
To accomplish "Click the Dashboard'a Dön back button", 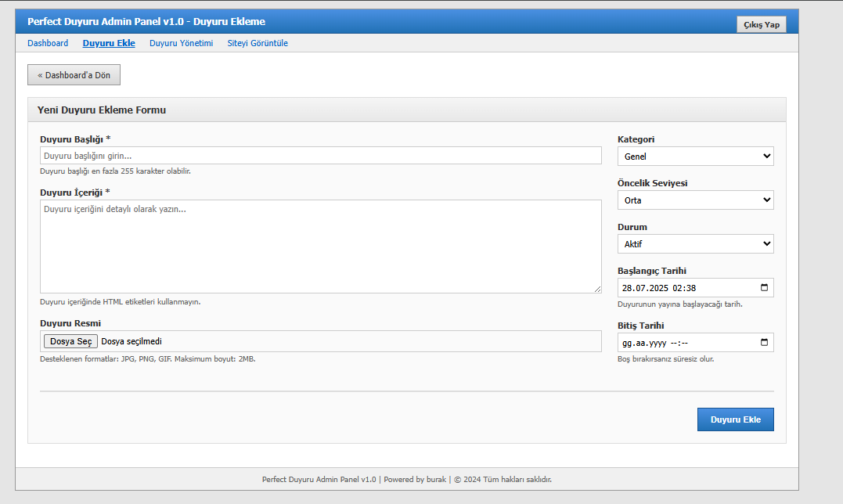I will 74,75.
